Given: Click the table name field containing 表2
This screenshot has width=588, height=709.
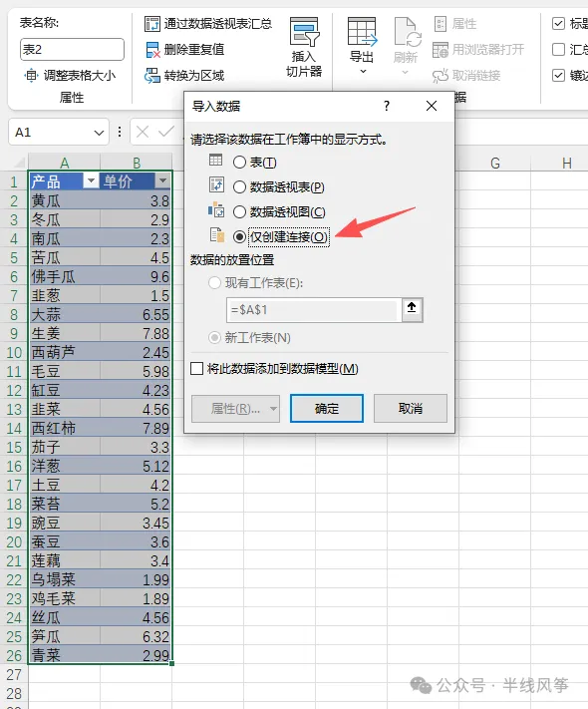Looking at the screenshot, I should click(x=72, y=49).
